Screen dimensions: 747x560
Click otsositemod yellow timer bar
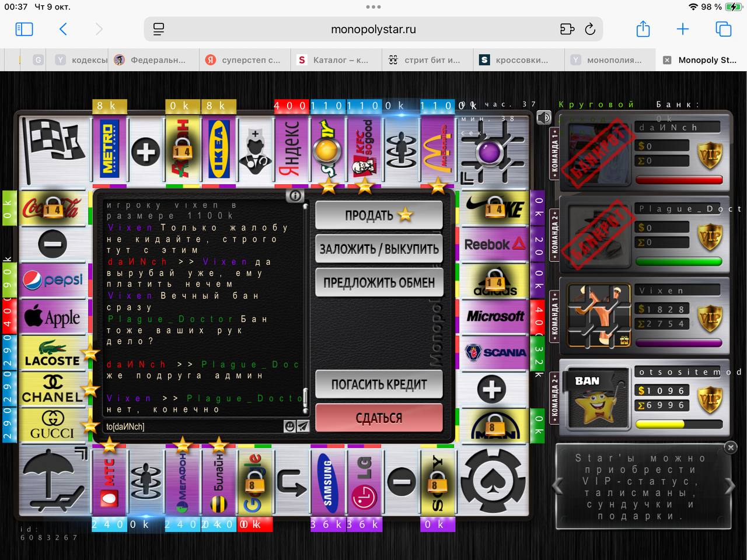pos(679,425)
